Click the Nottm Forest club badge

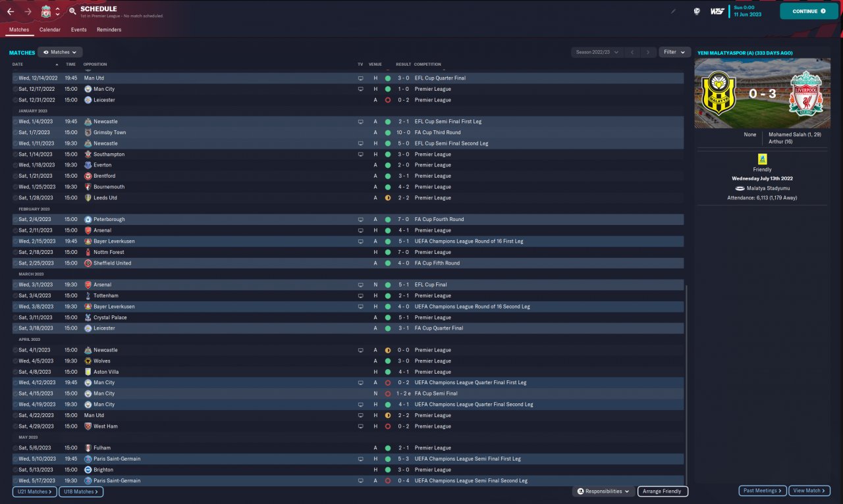point(88,252)
